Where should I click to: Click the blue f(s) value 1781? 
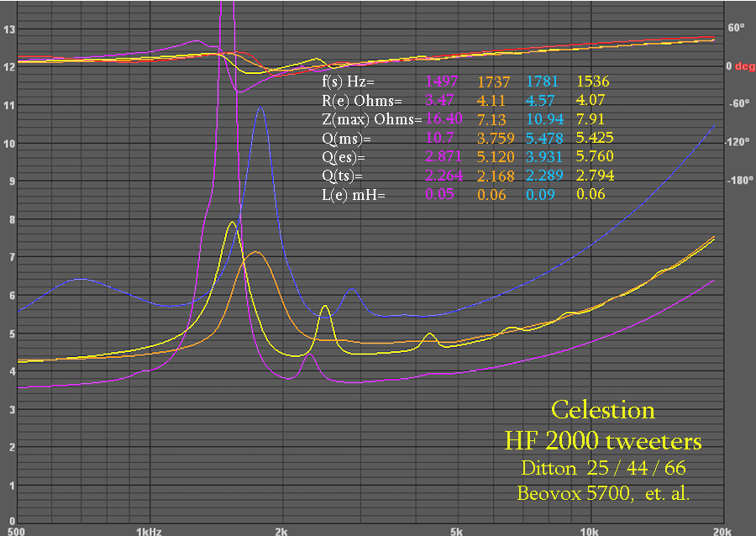point(542,81)
